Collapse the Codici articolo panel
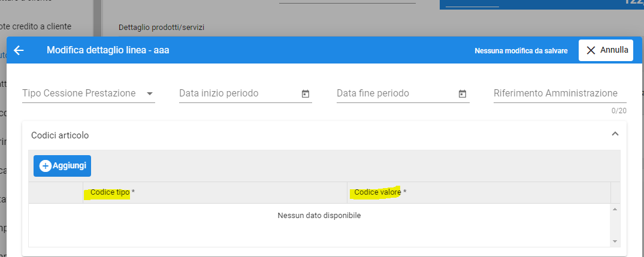 click(615, 134)
